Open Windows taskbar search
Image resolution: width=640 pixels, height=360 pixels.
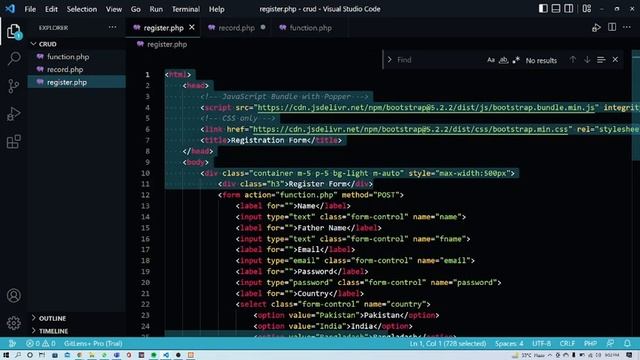click(x=18, y=355)
